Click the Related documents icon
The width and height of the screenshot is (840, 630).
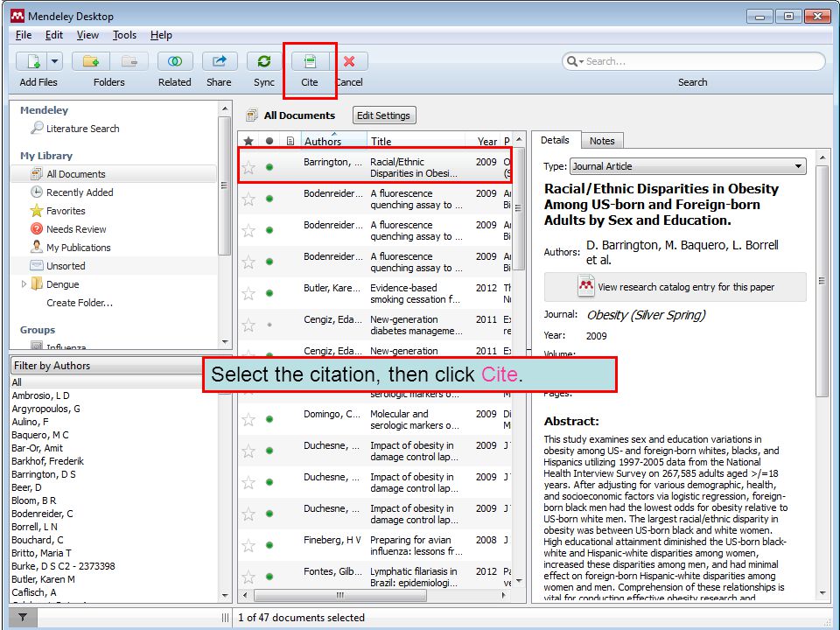(175, 61)
